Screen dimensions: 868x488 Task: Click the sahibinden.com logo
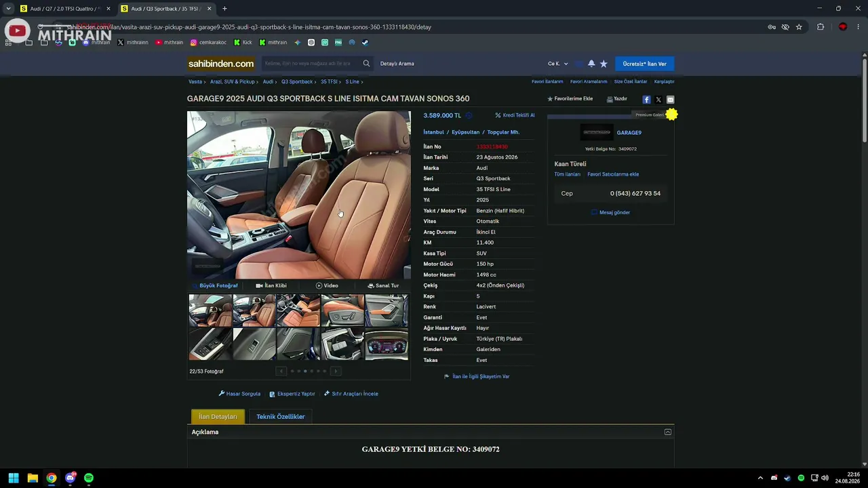point(221,64)
